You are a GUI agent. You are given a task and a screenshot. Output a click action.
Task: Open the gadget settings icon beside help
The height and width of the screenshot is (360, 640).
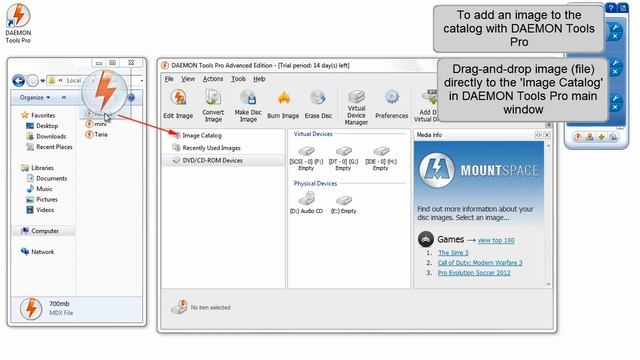622,8
